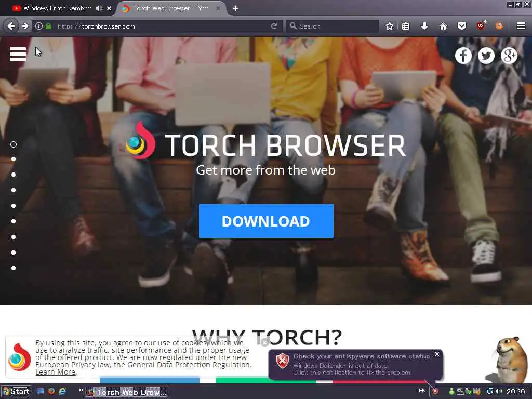Click the red security shield tray icon
Image resolution: width=532 pixels, height=399 pixels.
point(435,392)
